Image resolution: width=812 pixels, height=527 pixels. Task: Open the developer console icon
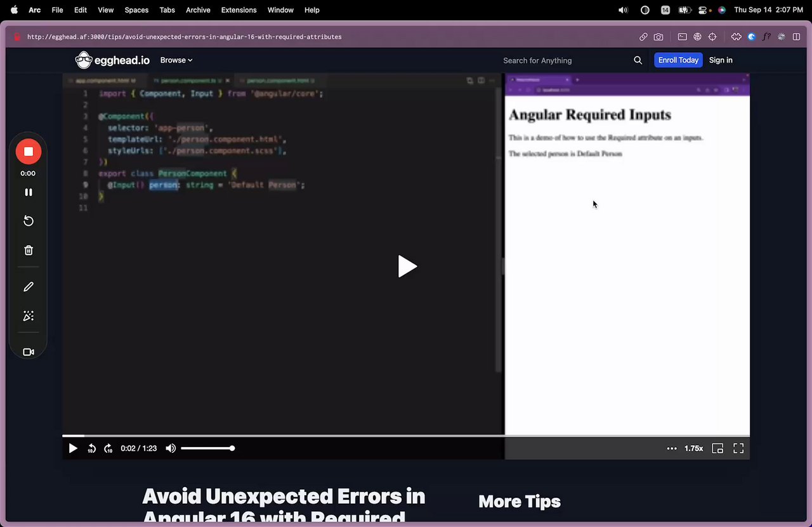[x=682, y=37]
